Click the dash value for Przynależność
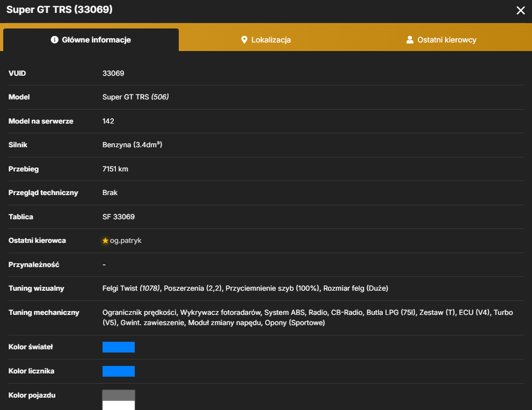 [x=104, y=265]
